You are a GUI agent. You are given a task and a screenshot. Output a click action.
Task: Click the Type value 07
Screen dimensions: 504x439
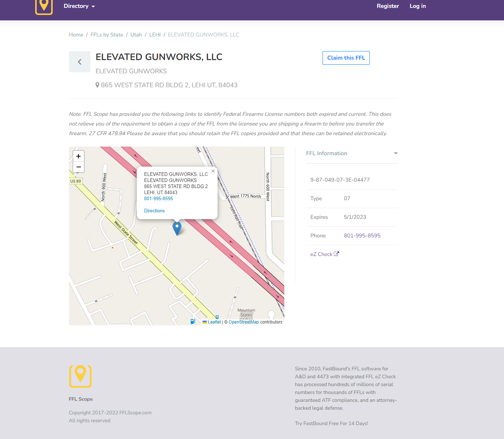click(347, 198)
